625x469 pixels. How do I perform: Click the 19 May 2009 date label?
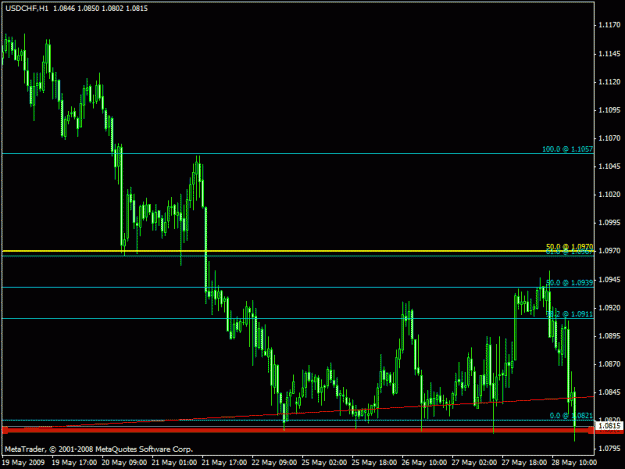point(24,463)
